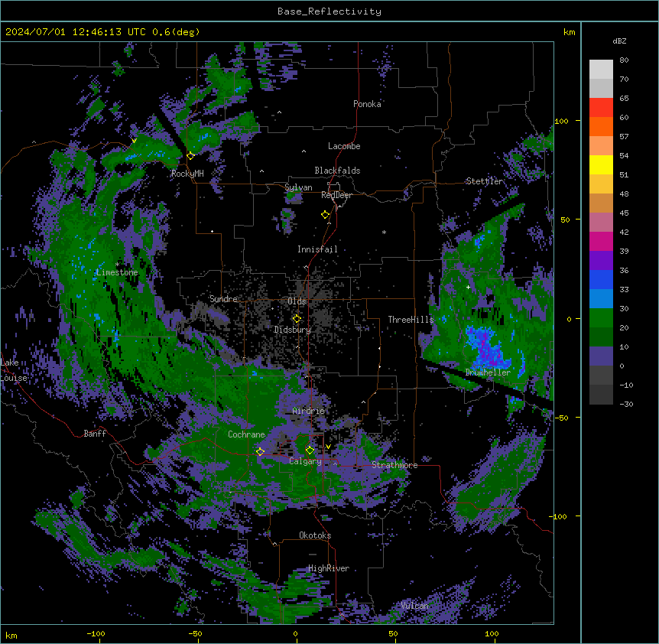Click the HighRiver label
659x644 pixels.
tap(329, 568)
